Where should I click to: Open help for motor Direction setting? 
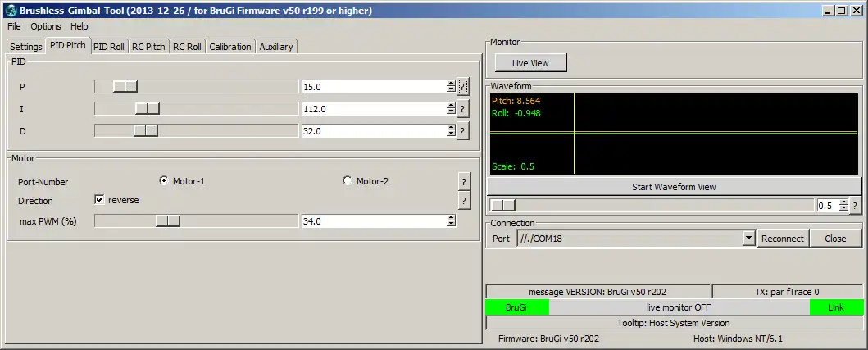(x=465, y=201)
